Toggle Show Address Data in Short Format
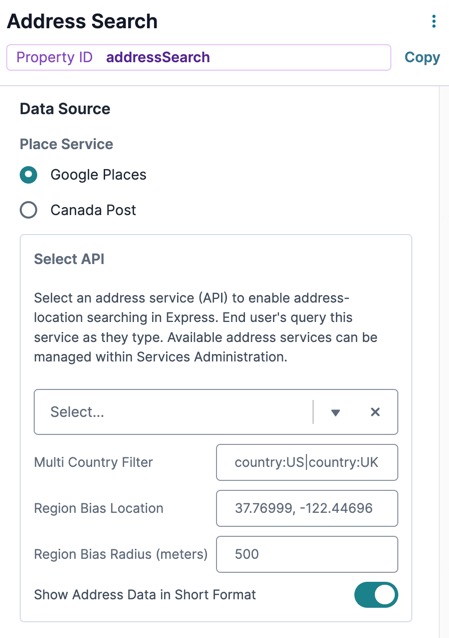Viewport: 449px width, 638px height. (376, 595)
